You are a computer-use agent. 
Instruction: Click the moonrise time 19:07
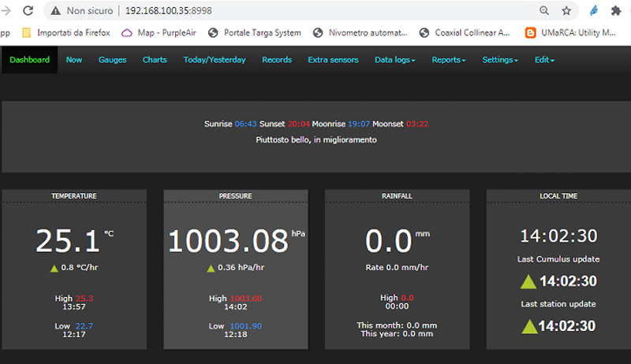pyautogui.click(x=359, y=124)
